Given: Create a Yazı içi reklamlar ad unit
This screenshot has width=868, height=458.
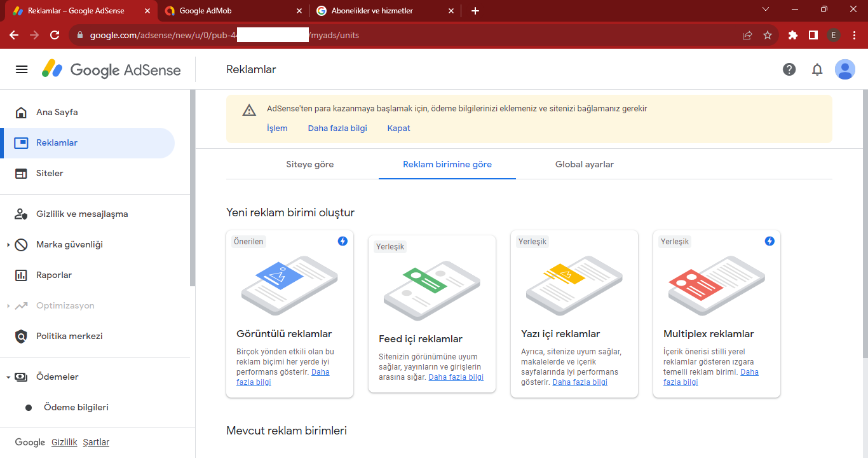Looking at the screenshot, I should pyautogui.click(x=574, y=314).
